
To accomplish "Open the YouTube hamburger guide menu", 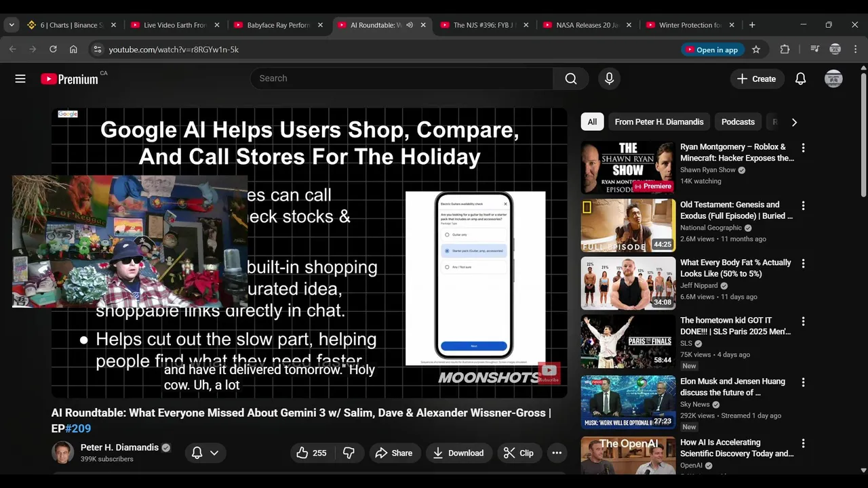I will point(20,79).
